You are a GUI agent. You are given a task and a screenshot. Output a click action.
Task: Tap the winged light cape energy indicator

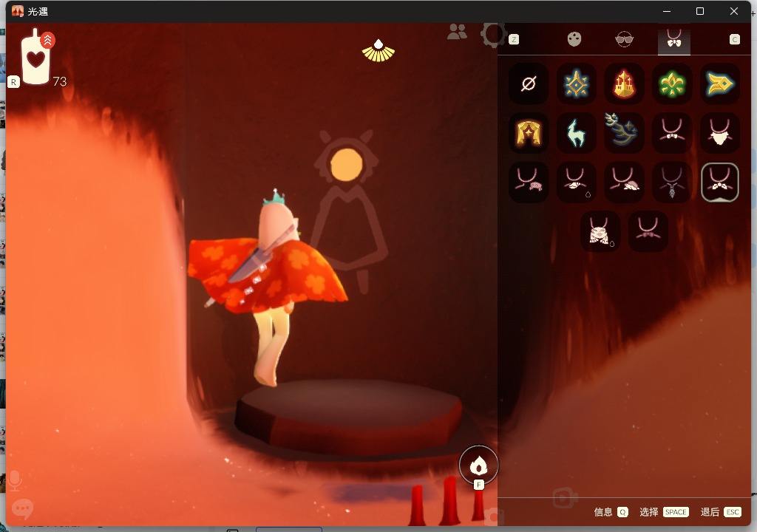pos(378,51)
